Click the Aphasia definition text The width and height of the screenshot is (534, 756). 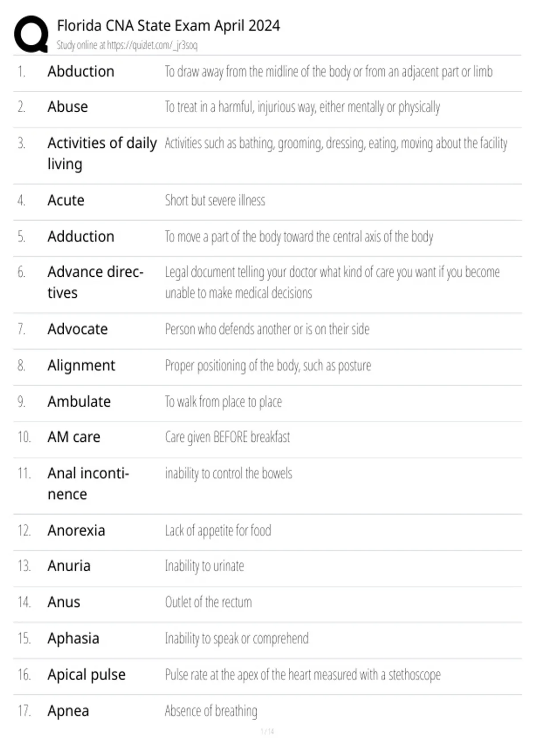(x=237, y=639)
